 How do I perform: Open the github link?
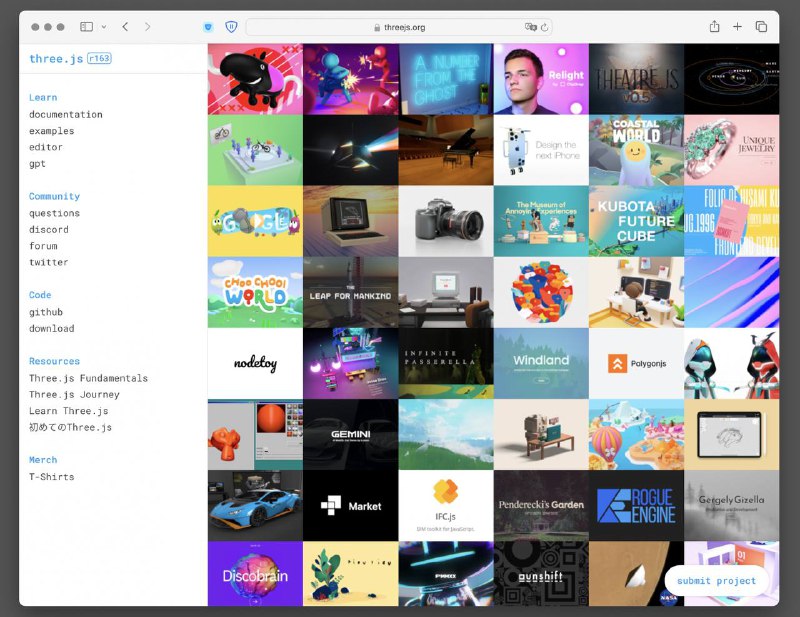coord(46,312)
